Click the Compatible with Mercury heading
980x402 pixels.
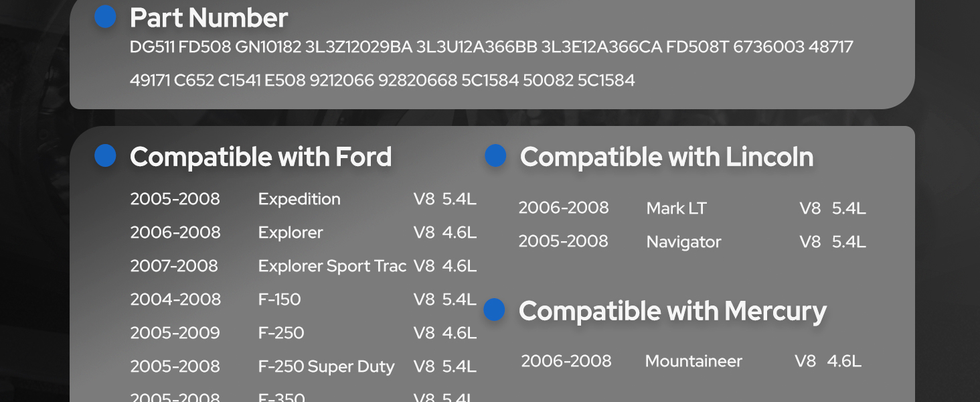672,312
